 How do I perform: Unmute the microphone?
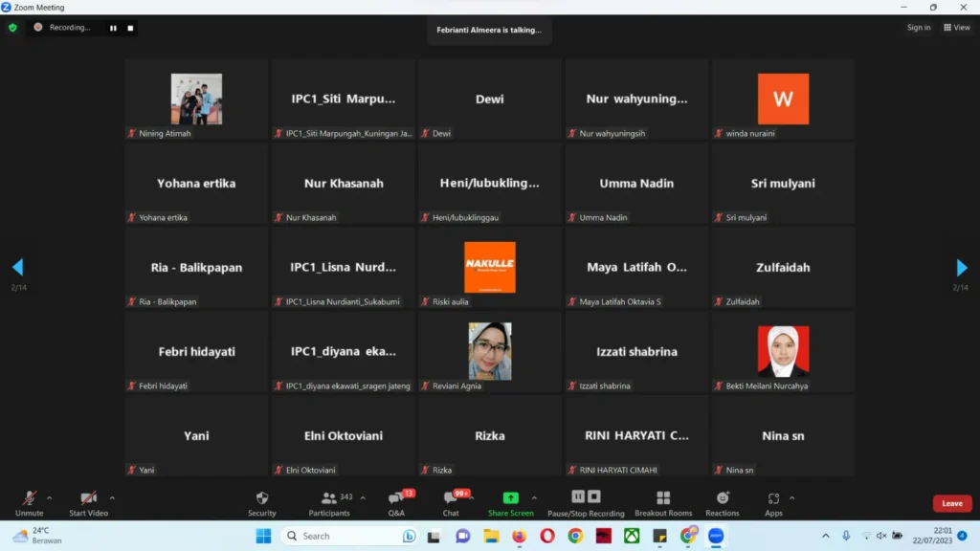[29, 503]
